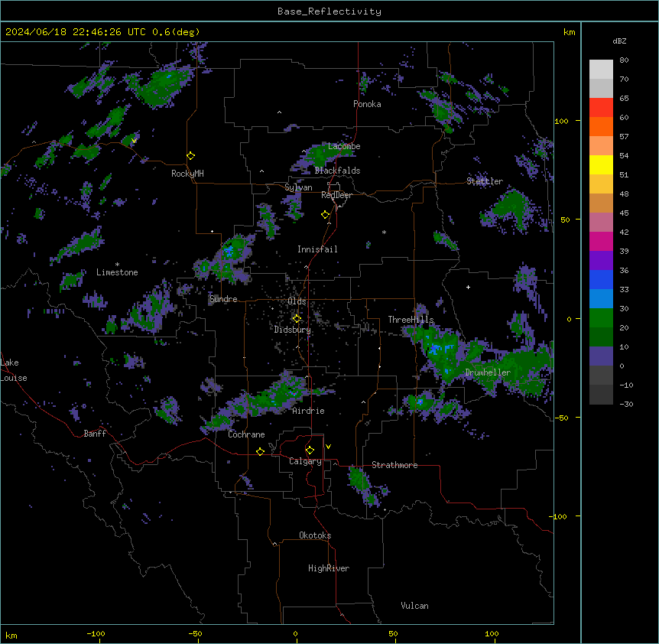Click the -30 value on dBZ scale
This screenshot has height=644, width=659.
point(626,404)
